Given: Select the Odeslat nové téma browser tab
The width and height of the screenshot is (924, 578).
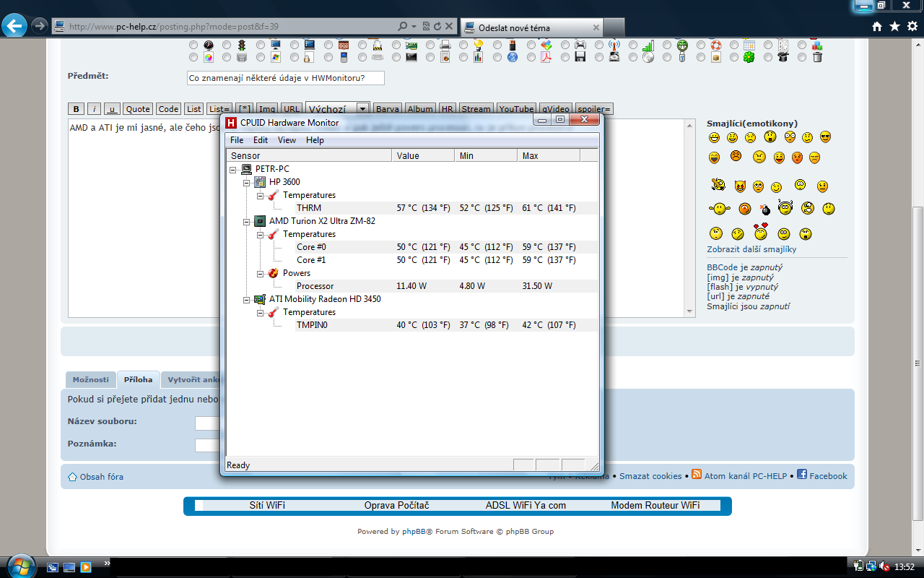Looking at the screenshot, I should [531, 27].
